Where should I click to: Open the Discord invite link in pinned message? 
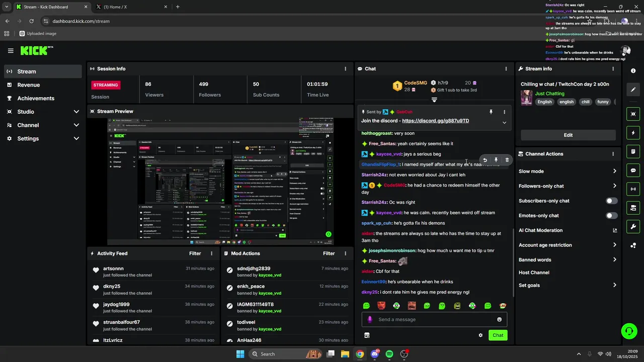click(x=436, y=121)
